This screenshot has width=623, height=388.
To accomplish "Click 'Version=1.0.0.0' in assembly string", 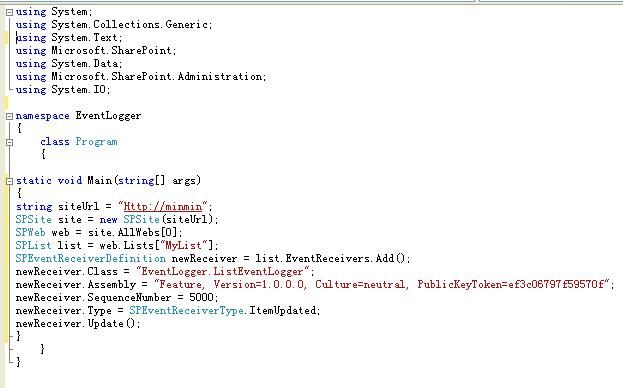I will [x=259, y=284].
